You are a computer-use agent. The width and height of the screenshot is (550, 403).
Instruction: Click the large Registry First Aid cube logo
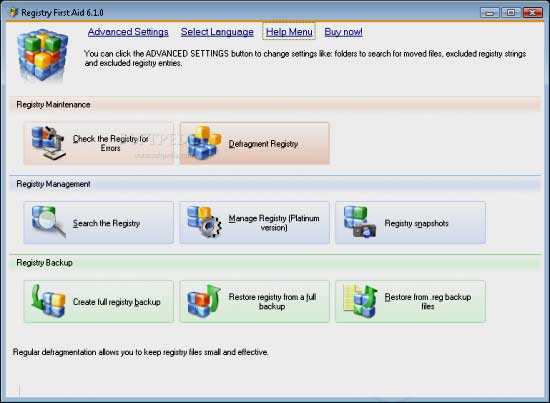pos(42,55)
